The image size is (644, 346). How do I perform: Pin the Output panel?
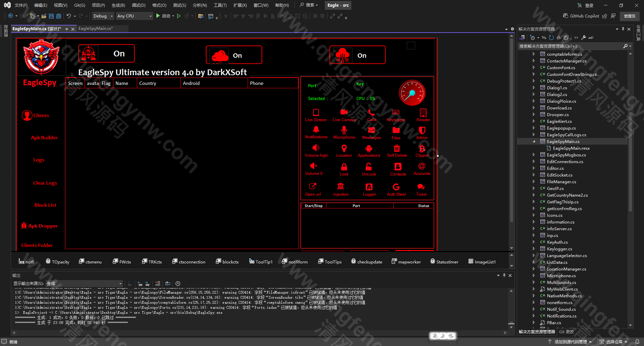(504, 275)
